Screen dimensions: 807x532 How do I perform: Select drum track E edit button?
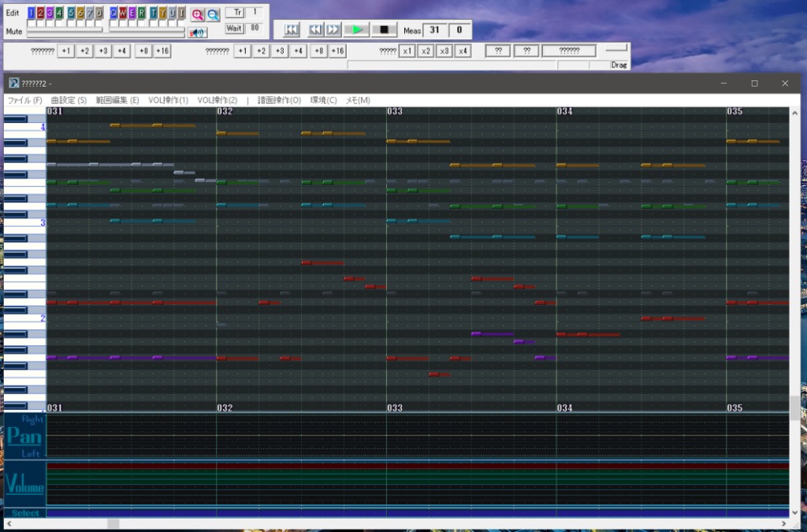point(132,13)
